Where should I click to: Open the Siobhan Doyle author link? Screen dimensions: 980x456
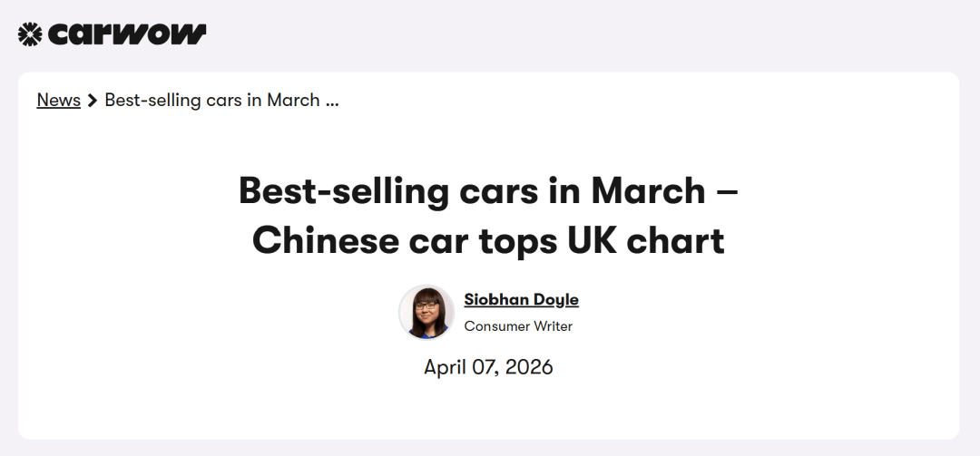click(521, 299)
